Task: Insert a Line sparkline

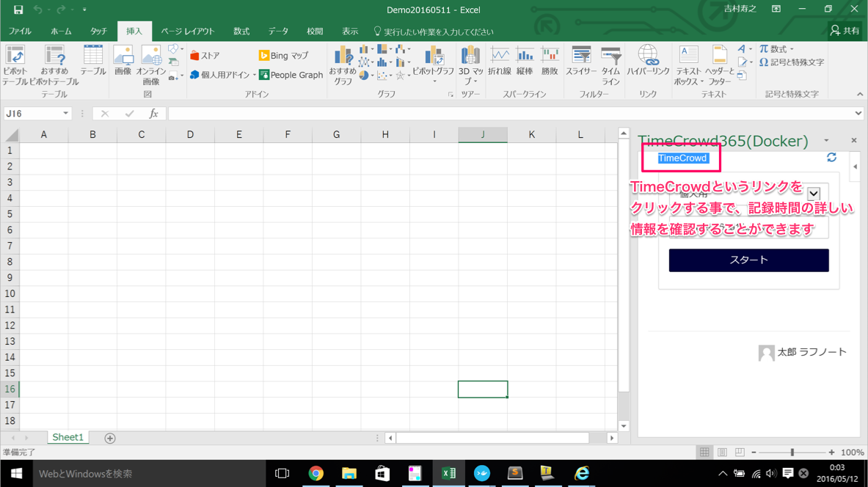Action: click(500, 60)
